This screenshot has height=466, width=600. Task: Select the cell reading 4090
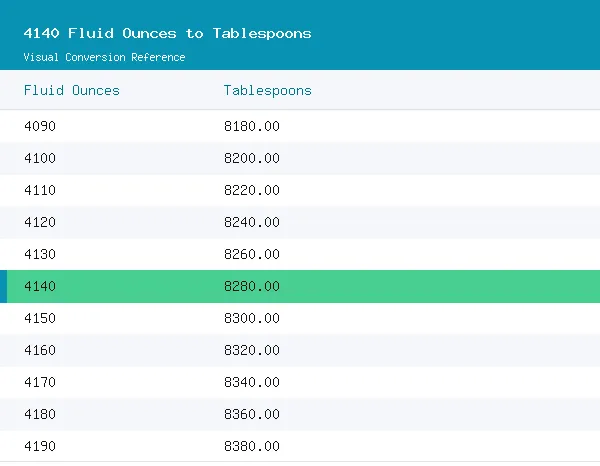(x=40, y=126)
